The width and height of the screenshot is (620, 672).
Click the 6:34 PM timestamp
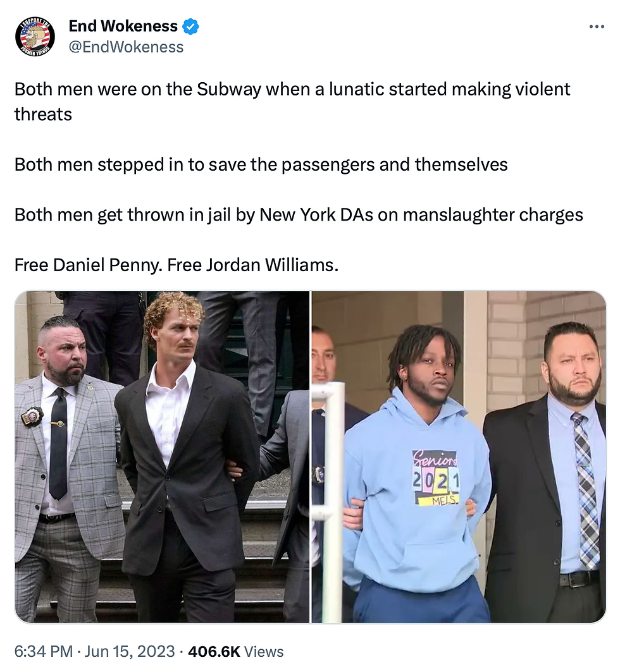[x=43, y=651]
